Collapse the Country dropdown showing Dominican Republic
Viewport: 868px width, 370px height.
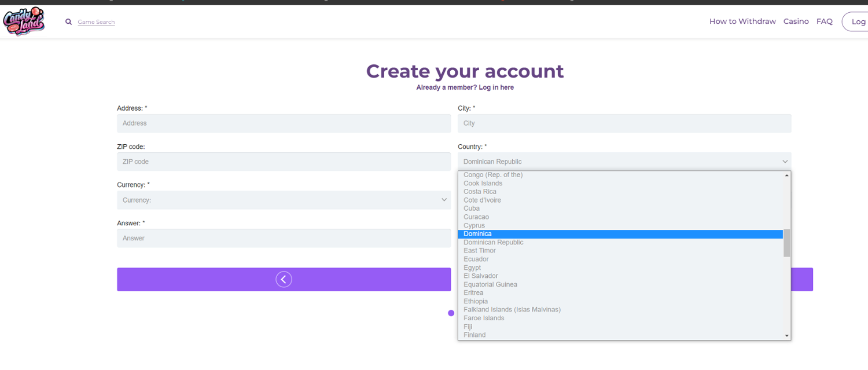click(x=624, y=162)
